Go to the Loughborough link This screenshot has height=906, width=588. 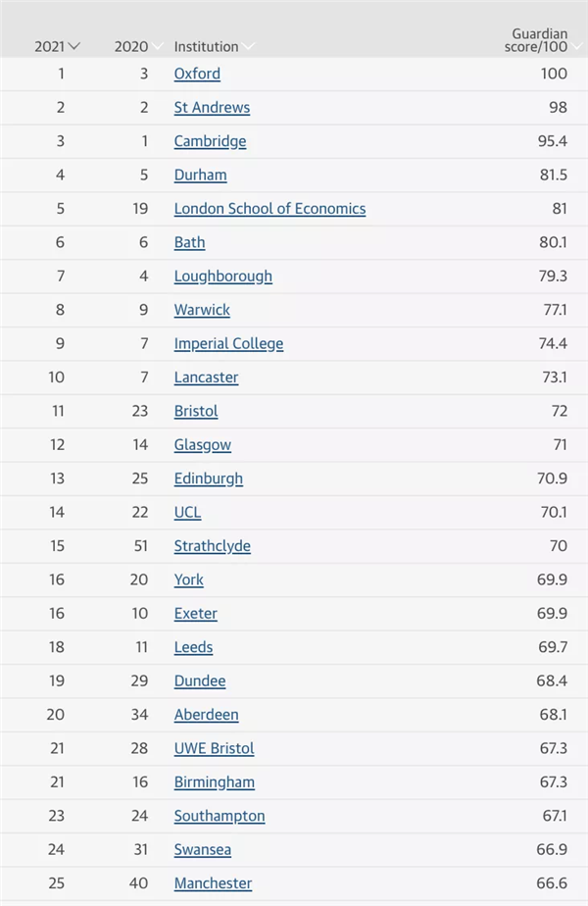[x=223, y=277]
